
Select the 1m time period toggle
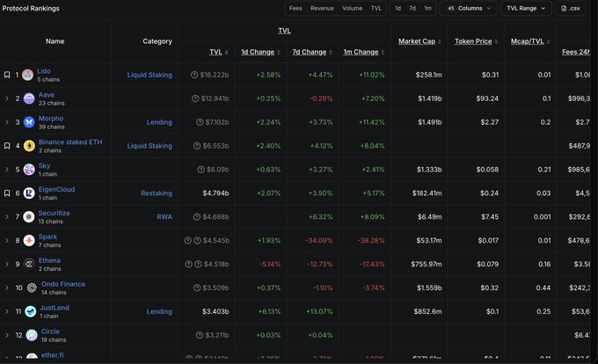[428, 9]
